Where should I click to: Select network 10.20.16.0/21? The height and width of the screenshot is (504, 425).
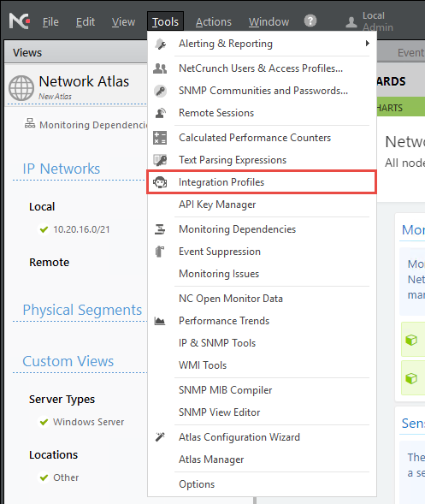click(81, 229)
